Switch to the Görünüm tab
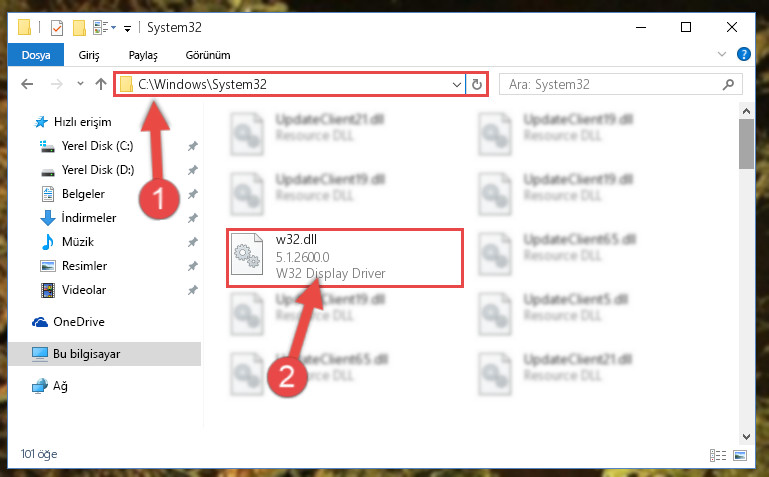Image resolution: width=769 pixels, height=477 pixels. point(208,55)
